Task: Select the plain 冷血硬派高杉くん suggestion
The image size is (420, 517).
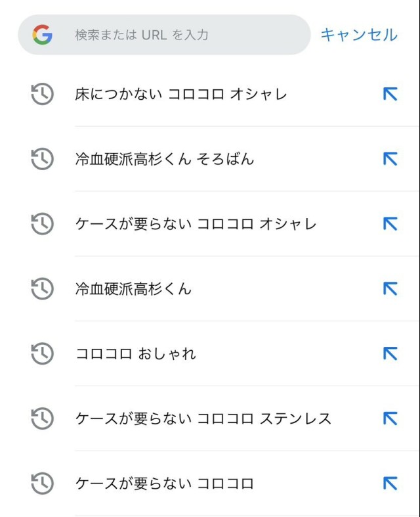Action: pos(133,289)
